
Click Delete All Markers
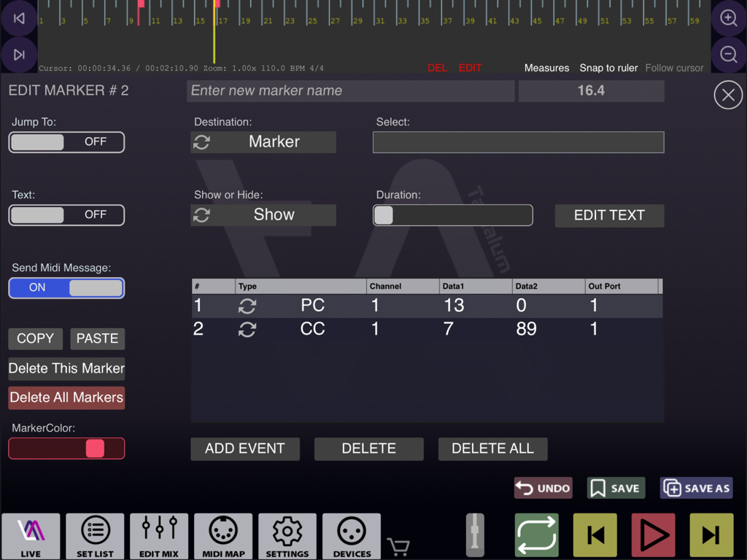[66, 397]
